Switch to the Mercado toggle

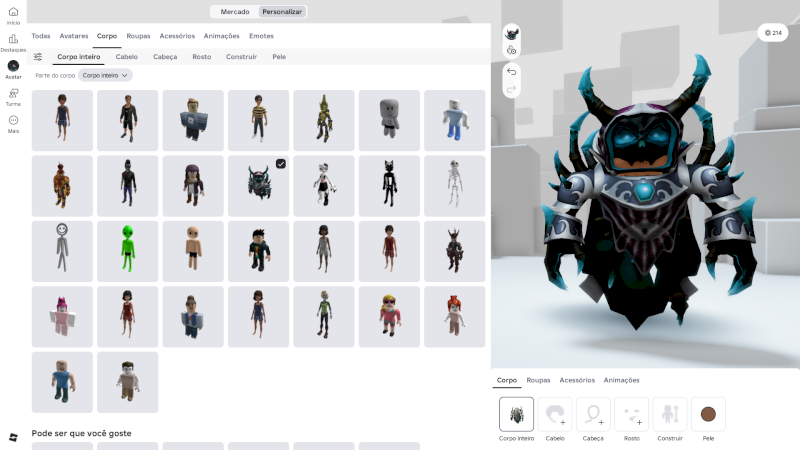coord(235,12)
